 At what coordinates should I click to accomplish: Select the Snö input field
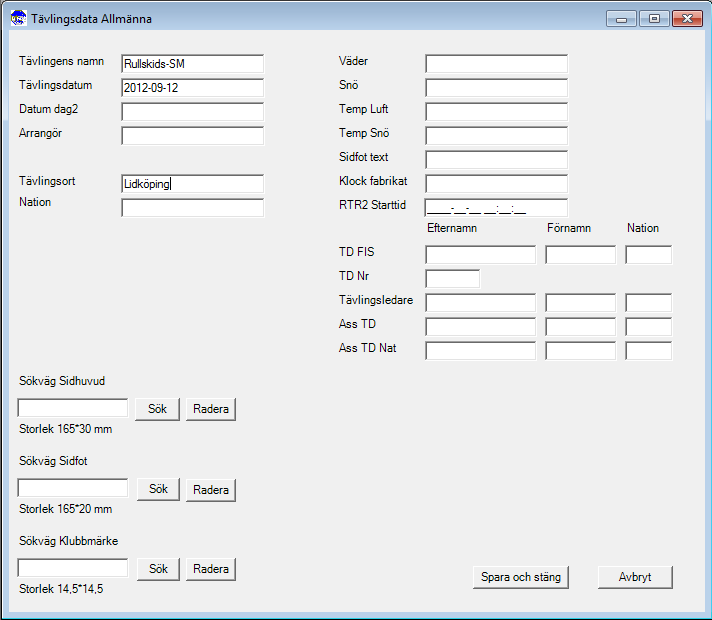496,88
